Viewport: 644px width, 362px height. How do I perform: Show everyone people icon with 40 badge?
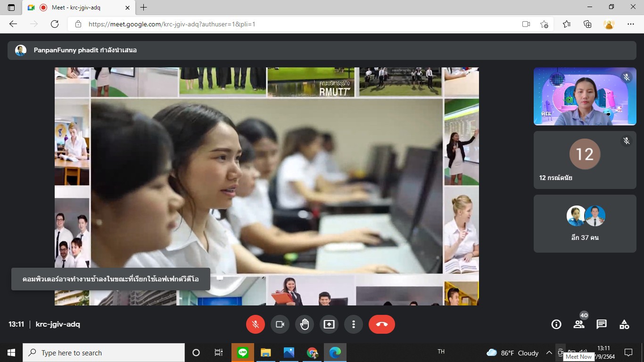pos(579,324)
